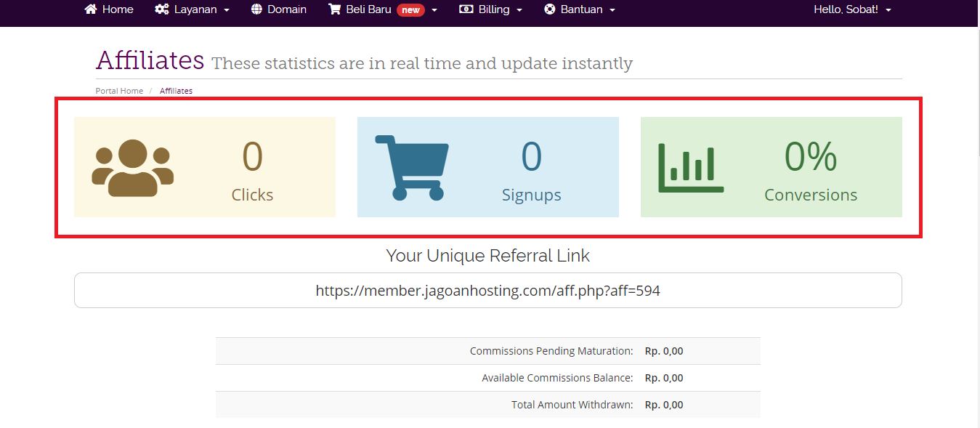
Task: Open the Bantuan dropdown menu
Action: pos(580,9)
